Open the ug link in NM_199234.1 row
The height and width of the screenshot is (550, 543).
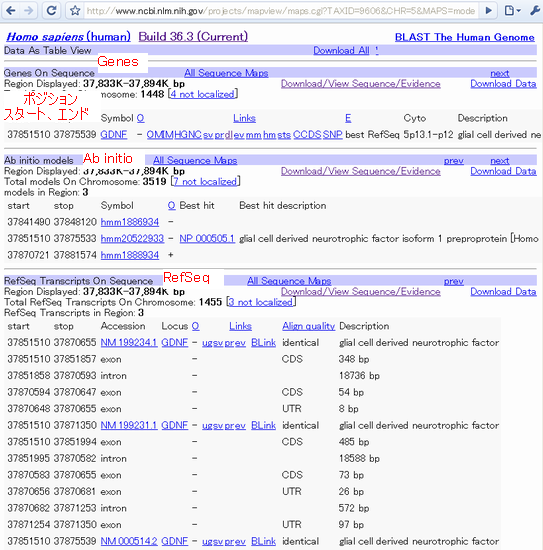coord(207,343)
